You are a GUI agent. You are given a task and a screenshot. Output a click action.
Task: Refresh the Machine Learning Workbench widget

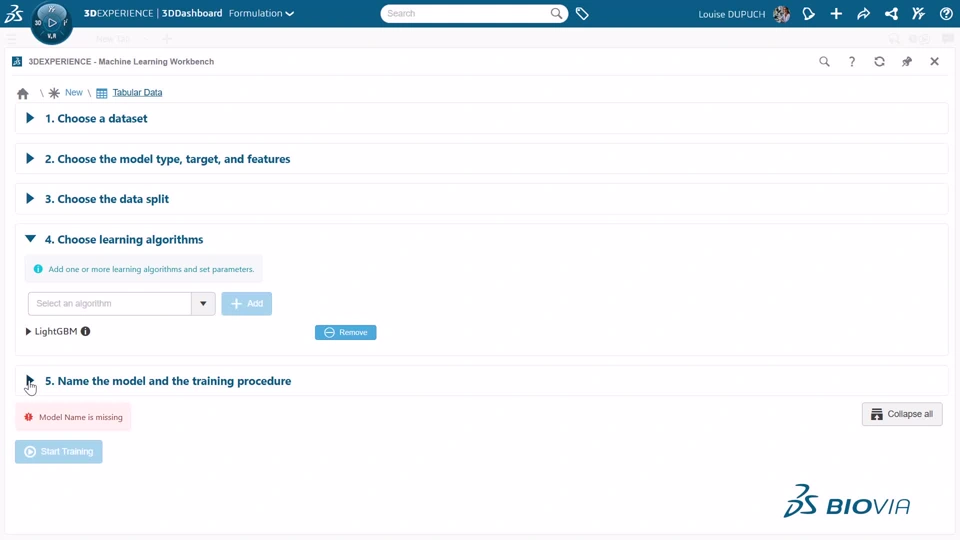click(x=879, y=61)
